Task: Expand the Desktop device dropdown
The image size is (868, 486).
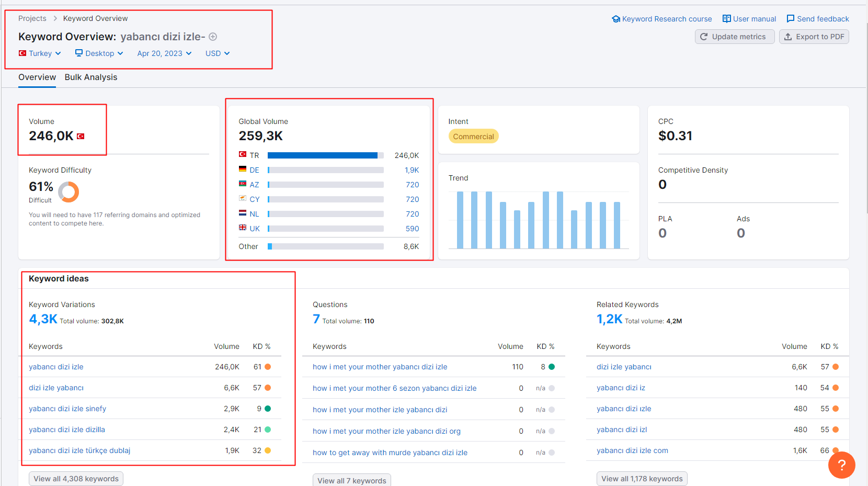Action: (x=99, y=53)
